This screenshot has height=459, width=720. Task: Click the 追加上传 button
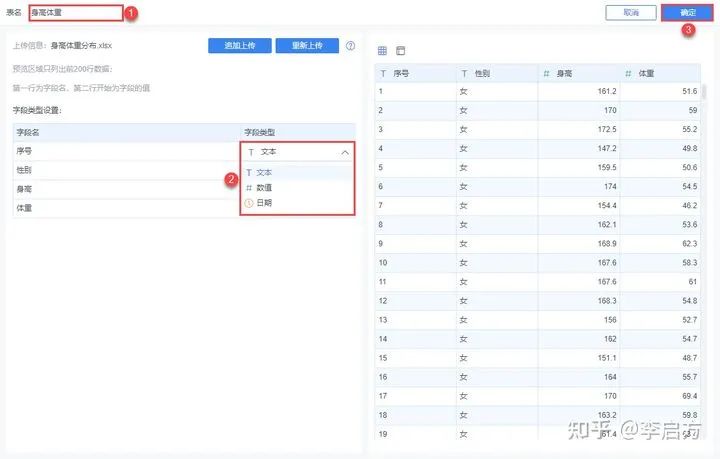point(240,46)
